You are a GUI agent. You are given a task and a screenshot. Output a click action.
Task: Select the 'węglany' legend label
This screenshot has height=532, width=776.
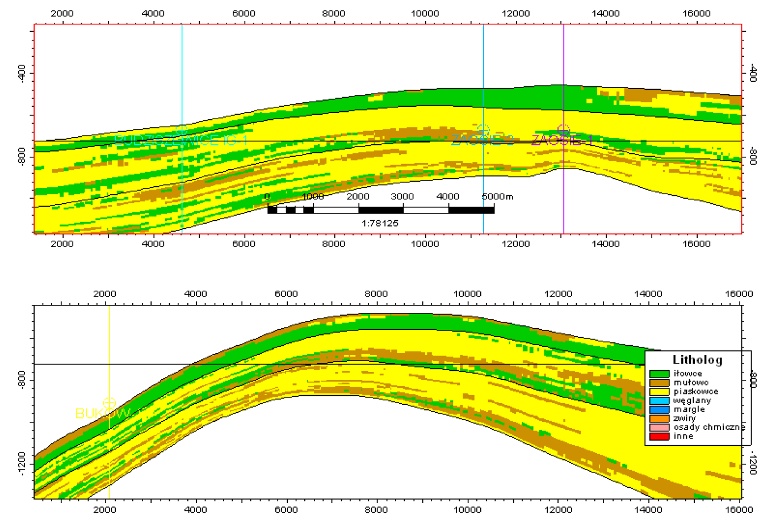[x=692, y=400]
